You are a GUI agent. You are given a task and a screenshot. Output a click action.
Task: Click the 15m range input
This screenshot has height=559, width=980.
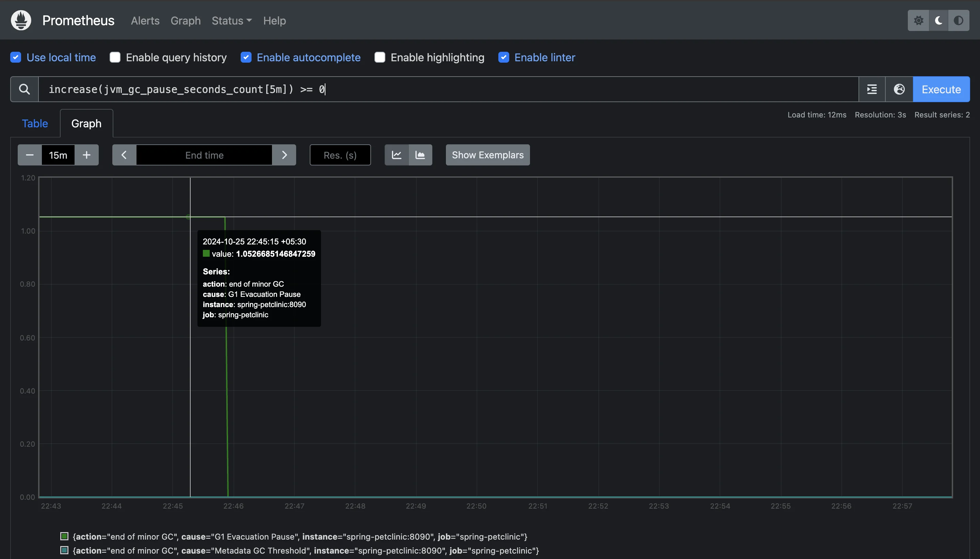pos(58,155)
